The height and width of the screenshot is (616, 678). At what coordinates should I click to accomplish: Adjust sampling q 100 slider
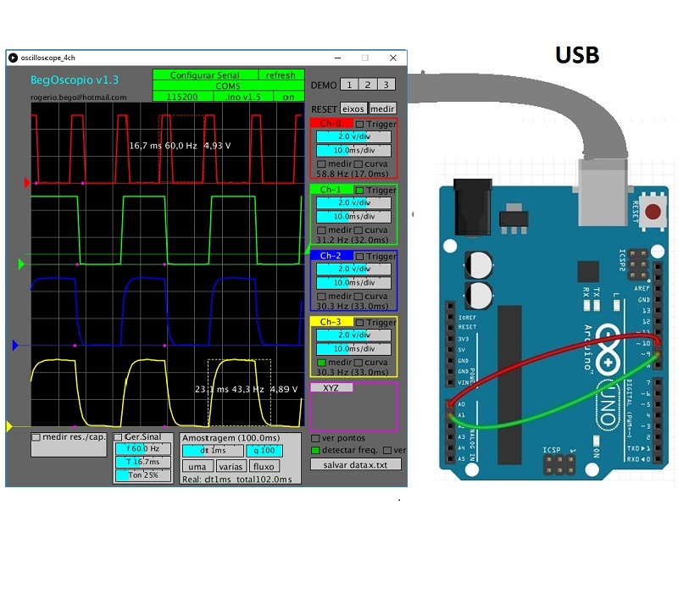[264, 451]
